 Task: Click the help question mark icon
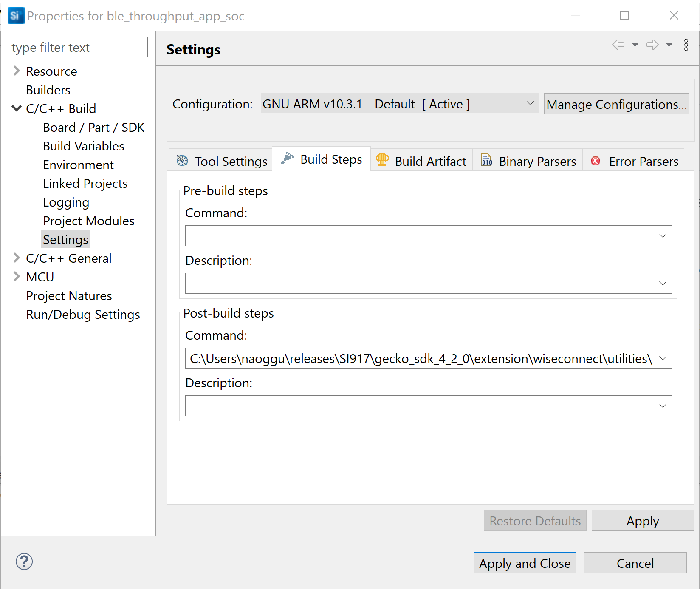(24, 562)
